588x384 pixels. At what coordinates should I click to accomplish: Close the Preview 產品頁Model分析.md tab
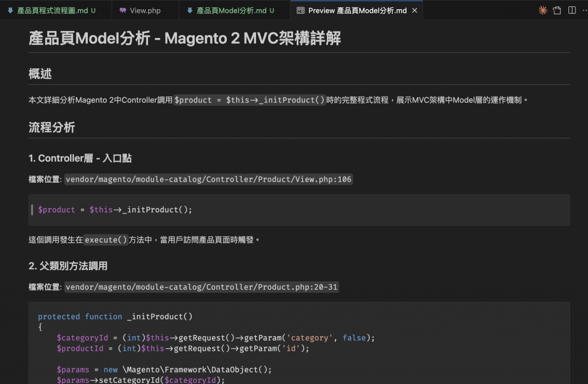415,10
